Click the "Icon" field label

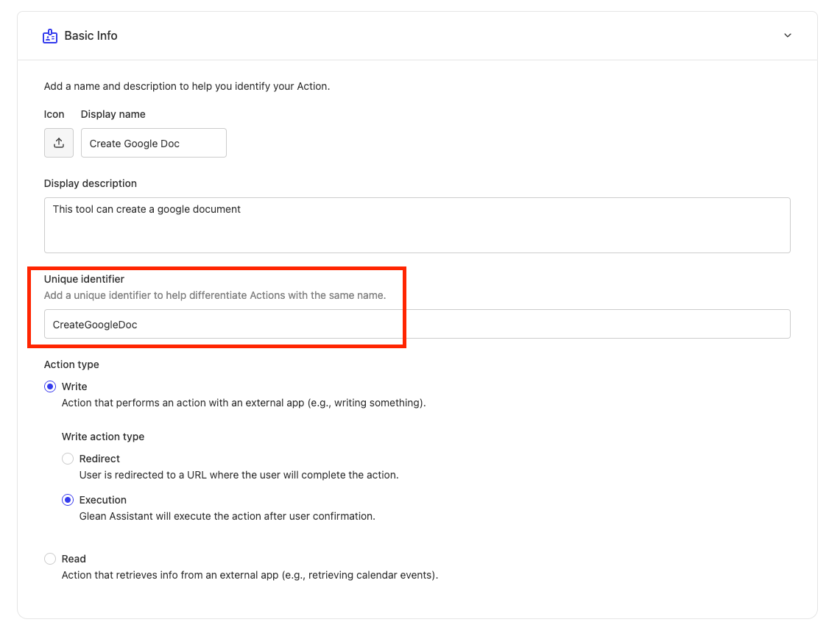click(x=54, y=114)
